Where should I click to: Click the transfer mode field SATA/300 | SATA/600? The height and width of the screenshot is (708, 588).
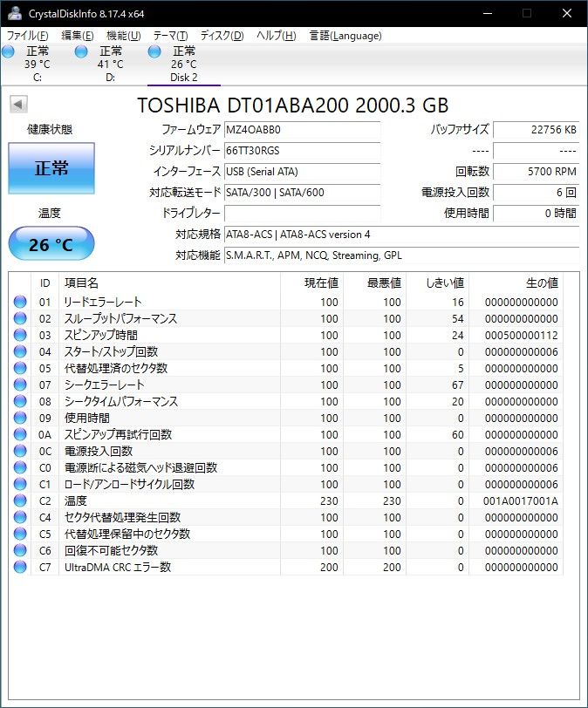tap(302, 193)
